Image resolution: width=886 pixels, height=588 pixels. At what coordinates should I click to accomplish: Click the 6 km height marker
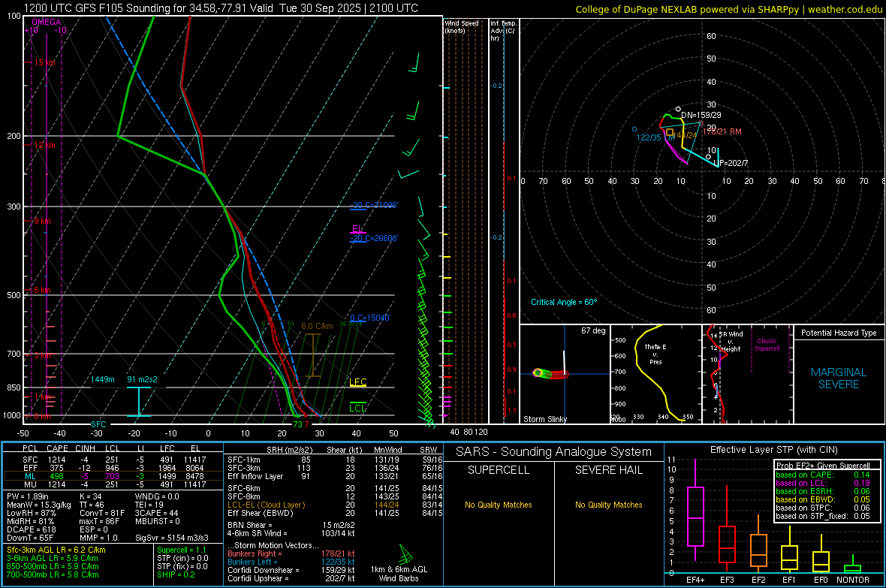[x=42, y=290]
